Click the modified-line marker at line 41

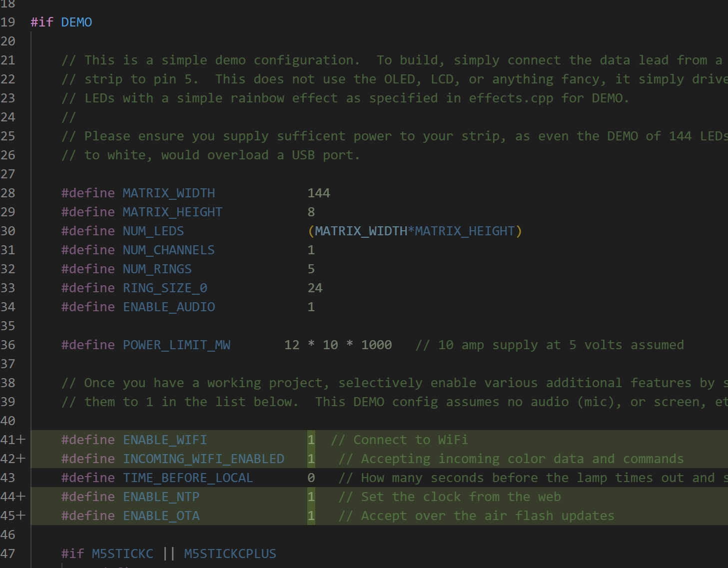point(21,440)
